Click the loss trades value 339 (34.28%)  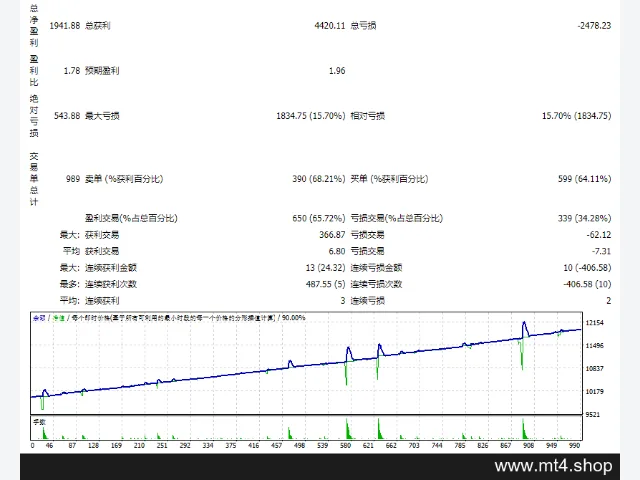point(584,218)
